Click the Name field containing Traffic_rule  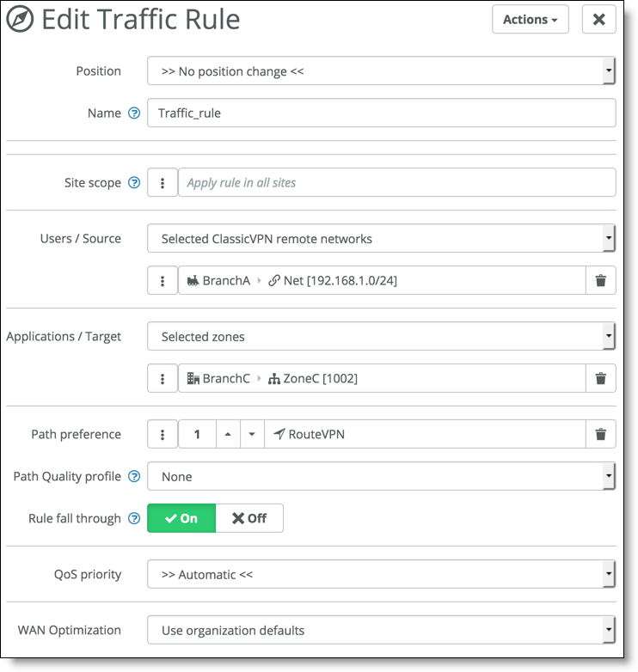click(x=382, y=113)
